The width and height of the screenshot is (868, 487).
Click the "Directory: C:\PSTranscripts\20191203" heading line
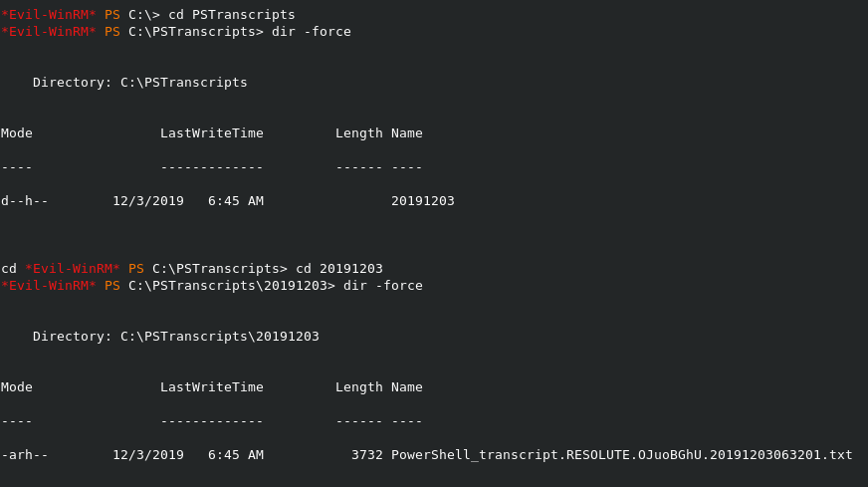(175, 337)
